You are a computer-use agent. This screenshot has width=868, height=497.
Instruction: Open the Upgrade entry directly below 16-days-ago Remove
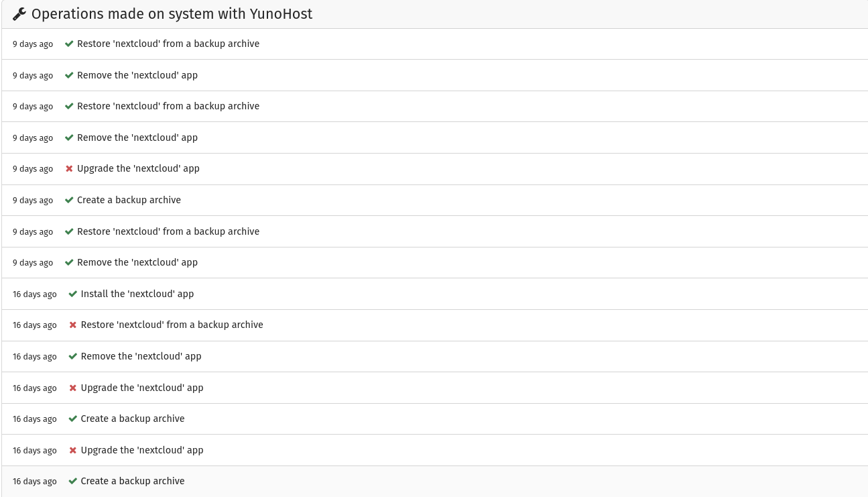pos(142,388)
